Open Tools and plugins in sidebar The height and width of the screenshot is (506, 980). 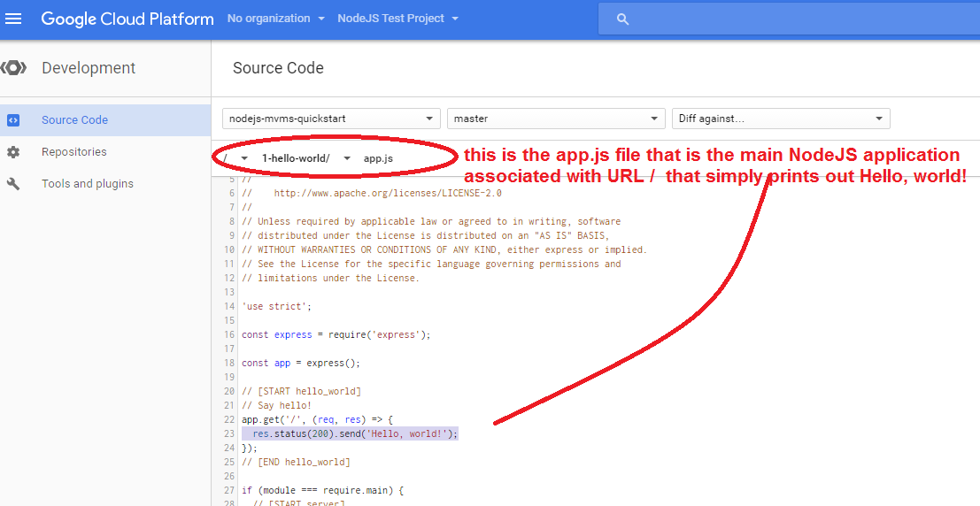87,184
